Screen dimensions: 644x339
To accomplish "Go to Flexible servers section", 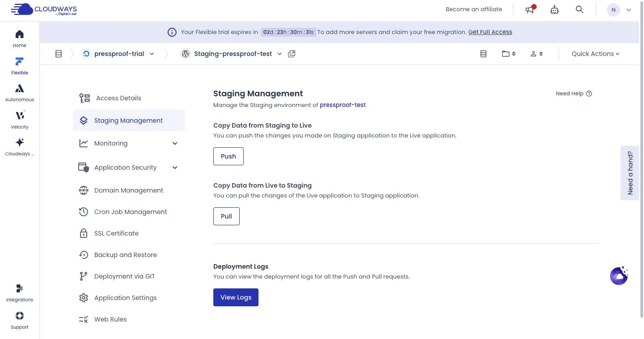I will click(x=20, y=66).
